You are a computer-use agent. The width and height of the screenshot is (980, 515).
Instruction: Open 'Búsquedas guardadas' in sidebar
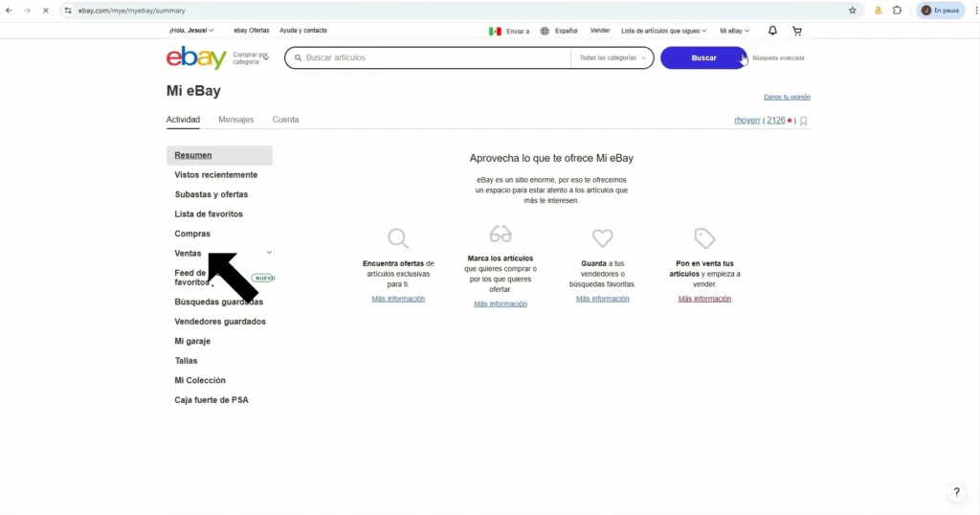[219, 302]
